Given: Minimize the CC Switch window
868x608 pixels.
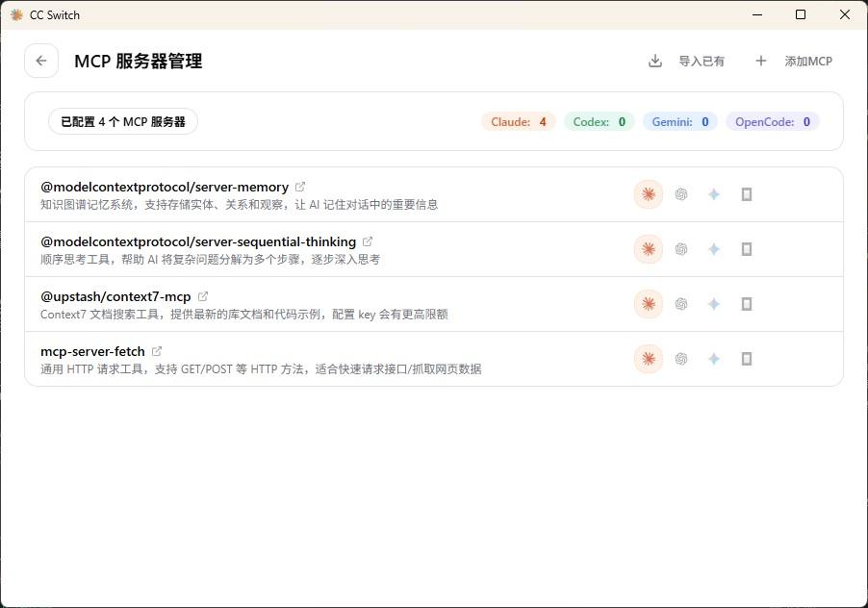Looking at the screenshot, I should pyautogui.click(x=757, y=15).
